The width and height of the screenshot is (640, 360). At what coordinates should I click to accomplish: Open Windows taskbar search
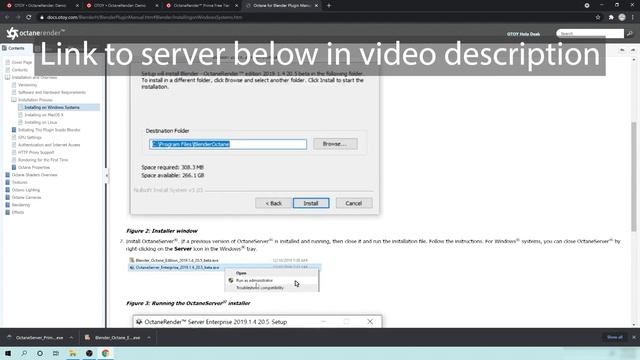click(24, 353)
